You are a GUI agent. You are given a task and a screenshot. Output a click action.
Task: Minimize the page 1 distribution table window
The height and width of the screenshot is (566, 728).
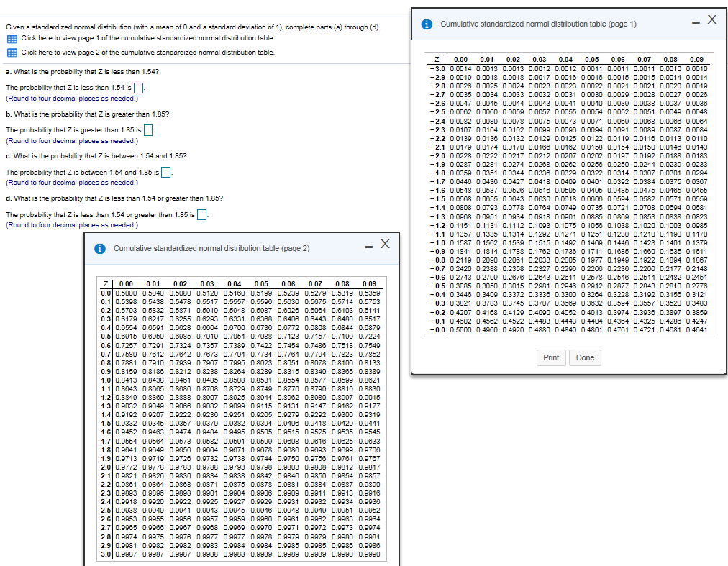click(x=695, y=22)
